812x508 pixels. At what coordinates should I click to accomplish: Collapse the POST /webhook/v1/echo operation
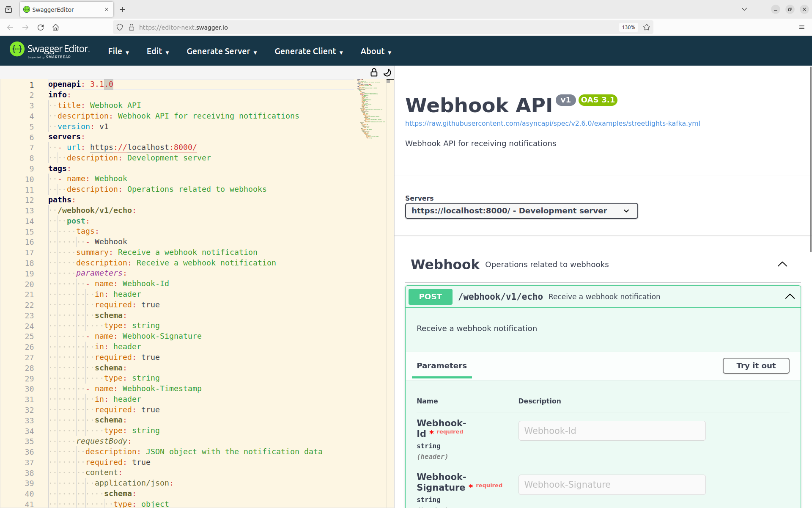click(x=790, y=296)
